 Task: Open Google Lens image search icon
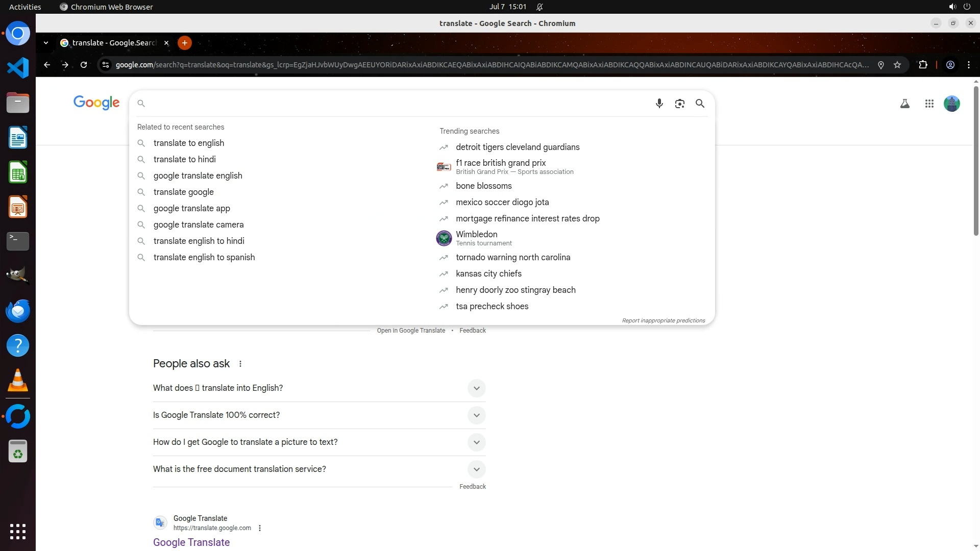click(x=679, y=104)
